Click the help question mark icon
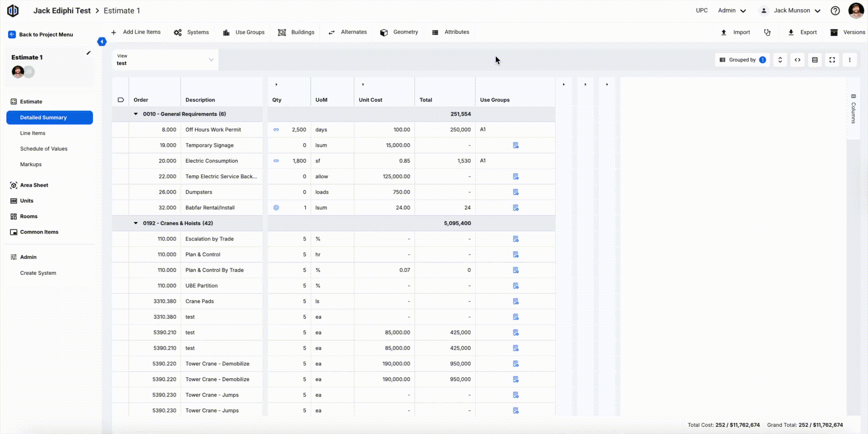Viewport: 868px width, 434px height. (x=835, y=11)
